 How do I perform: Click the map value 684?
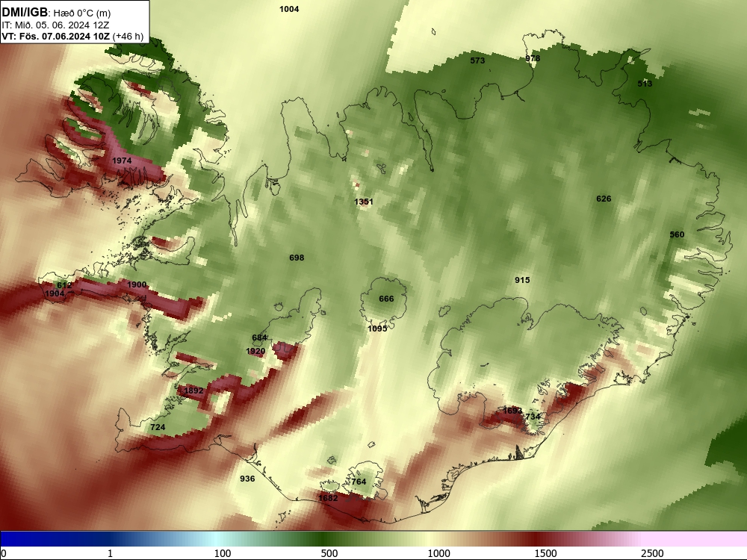(x=259, y=337)
